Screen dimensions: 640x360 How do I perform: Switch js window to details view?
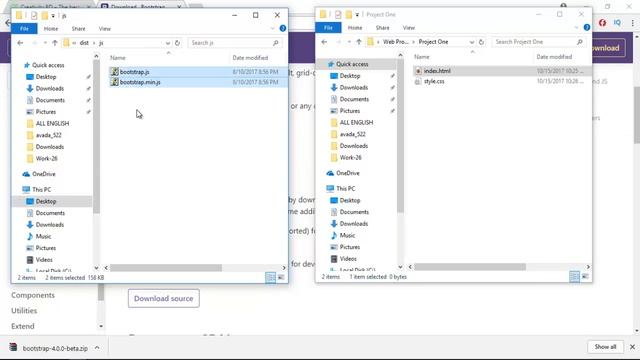tap(270, 278)
